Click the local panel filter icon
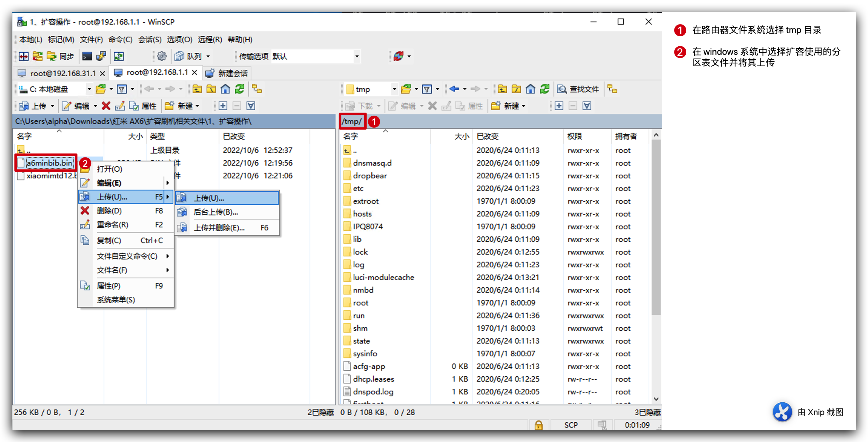This screenshot has width=868, height=442. [122, 89]
